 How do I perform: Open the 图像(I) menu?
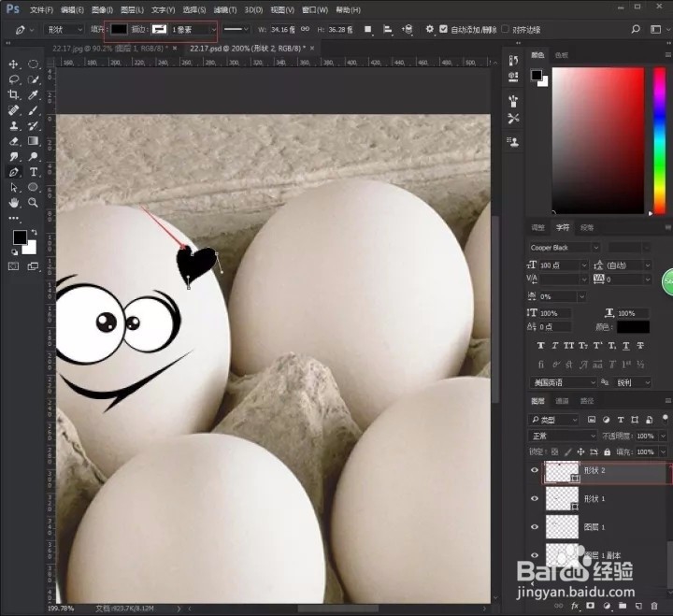pyautogui.click(x=102, y=9)
